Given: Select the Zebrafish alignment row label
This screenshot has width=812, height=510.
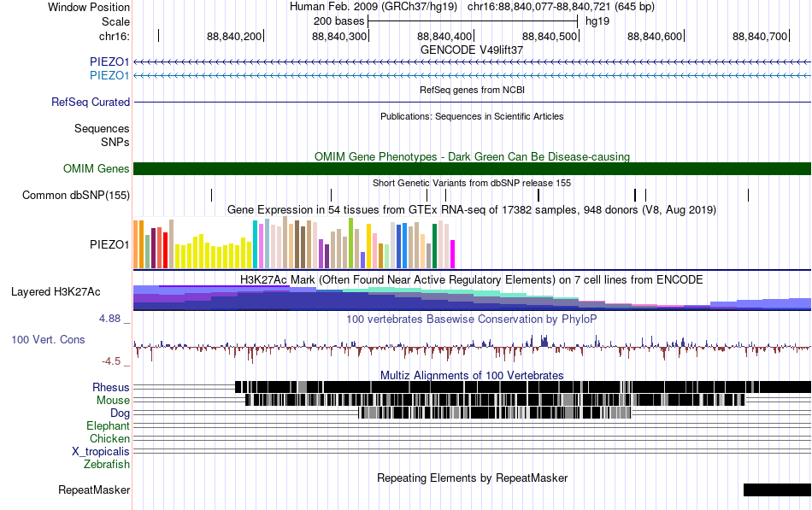Looking at the screenshot, I should tap(107, 465).
